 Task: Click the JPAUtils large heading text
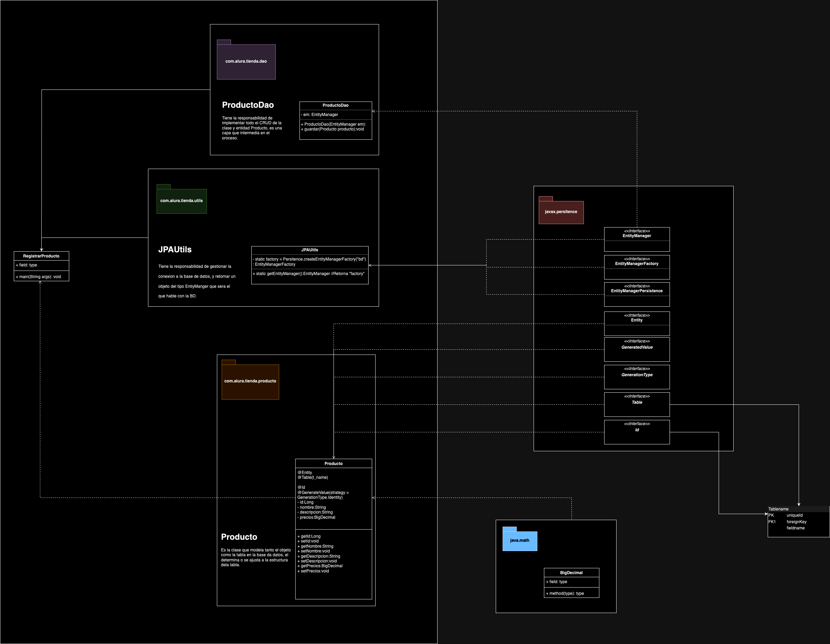click(x=175, y=250)
